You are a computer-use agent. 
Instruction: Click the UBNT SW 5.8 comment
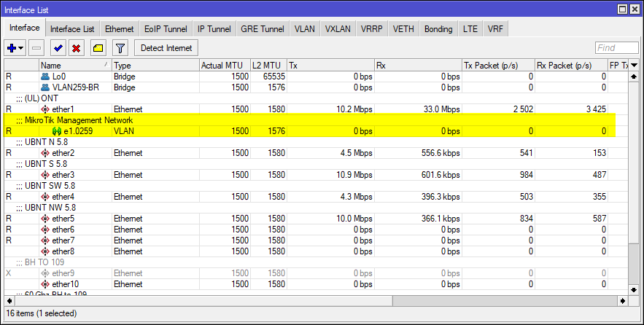[45, 186]
